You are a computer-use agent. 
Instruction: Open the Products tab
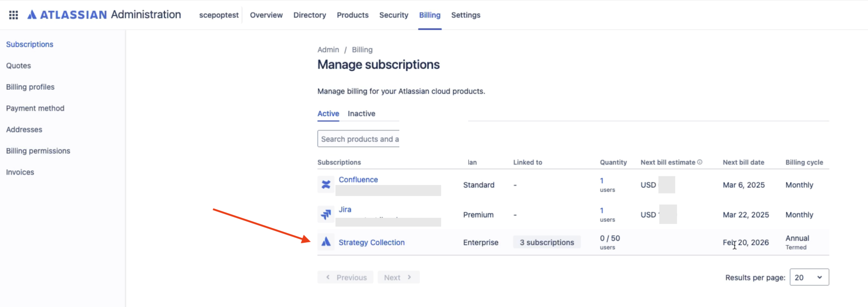point(353,15)
